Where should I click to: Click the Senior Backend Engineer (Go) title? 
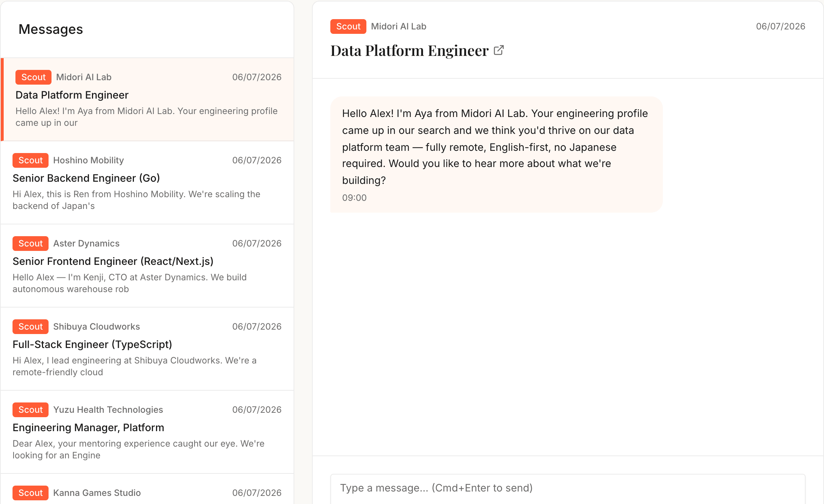(x=86, y=178)
